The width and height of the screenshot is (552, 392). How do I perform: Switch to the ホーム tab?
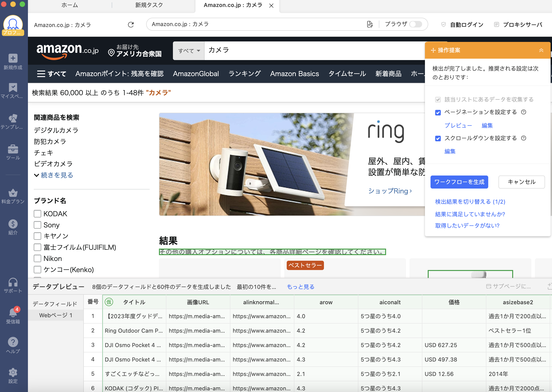coord(70,5)
